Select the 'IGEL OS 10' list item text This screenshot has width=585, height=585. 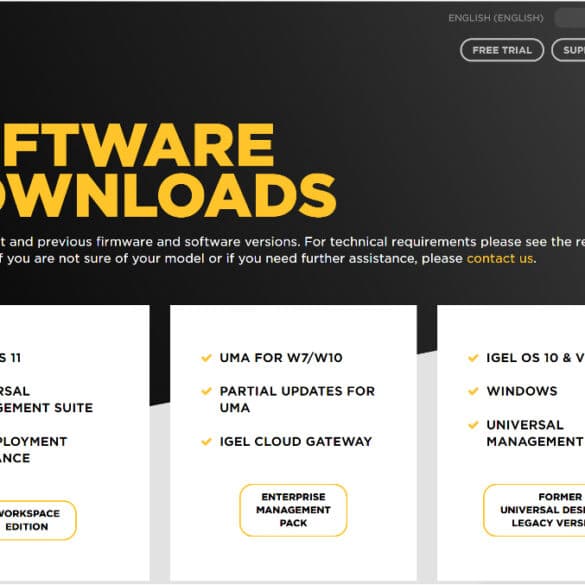tap(536, 358)
